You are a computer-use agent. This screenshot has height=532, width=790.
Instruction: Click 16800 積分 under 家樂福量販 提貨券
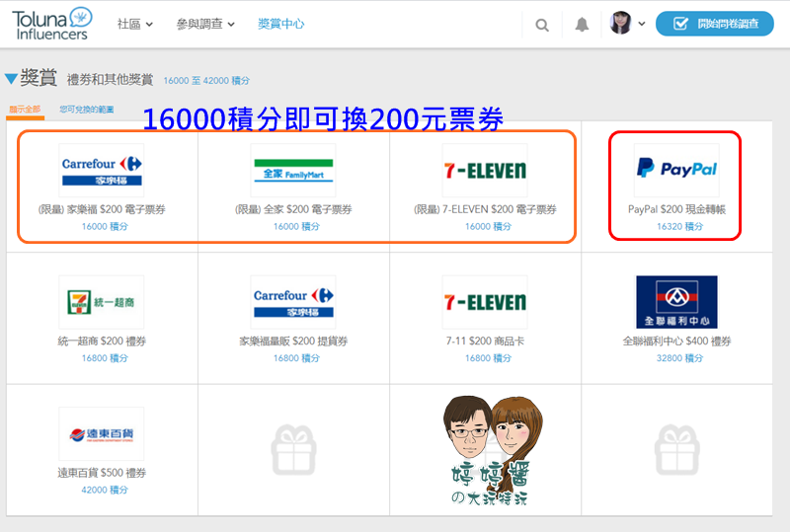(296, 358)
